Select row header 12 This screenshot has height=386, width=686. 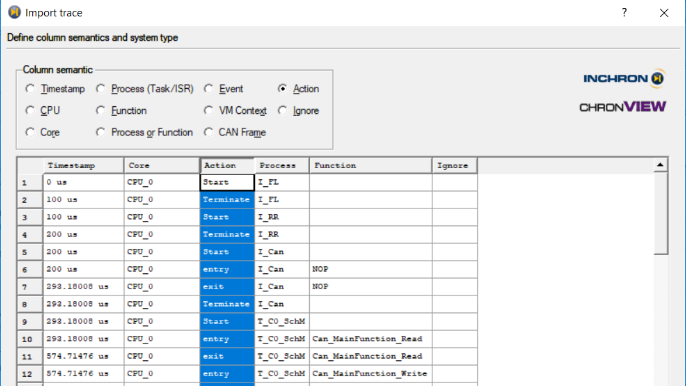(x=30, y=374)
